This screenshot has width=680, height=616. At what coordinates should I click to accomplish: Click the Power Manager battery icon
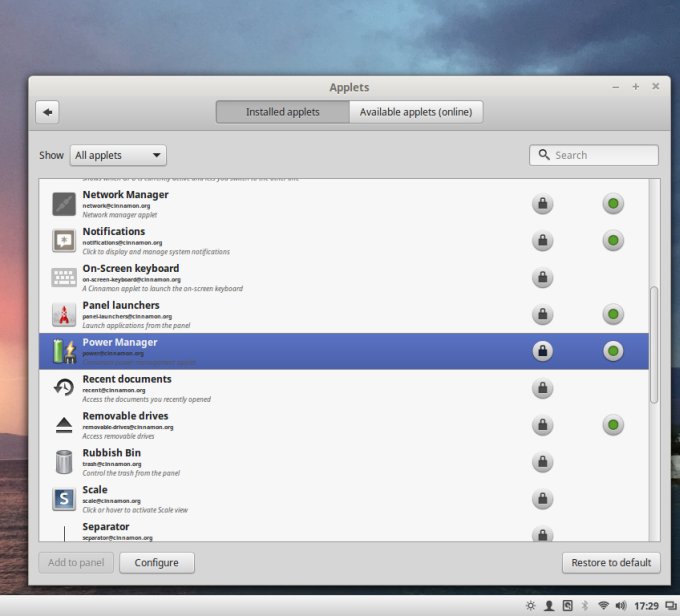64,351
